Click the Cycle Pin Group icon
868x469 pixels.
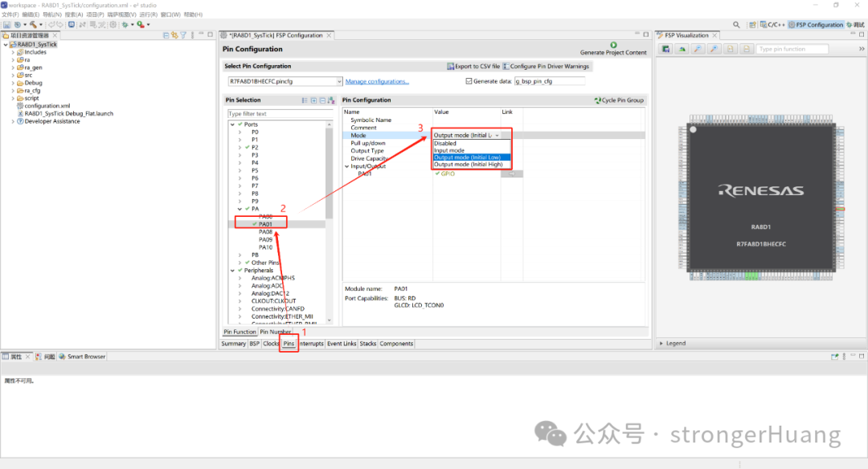[597, 100]
